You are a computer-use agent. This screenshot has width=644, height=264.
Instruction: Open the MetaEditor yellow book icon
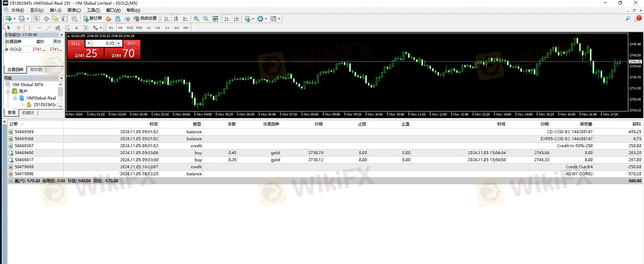[108, 19]
